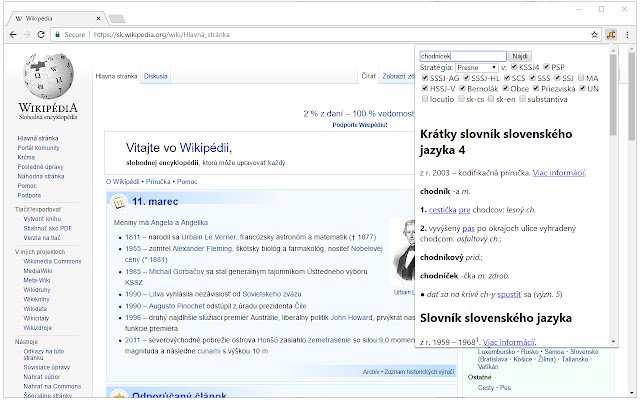Click the Podporte Wikipédiu! banner link
640x400 pixels.
point(360,125)
